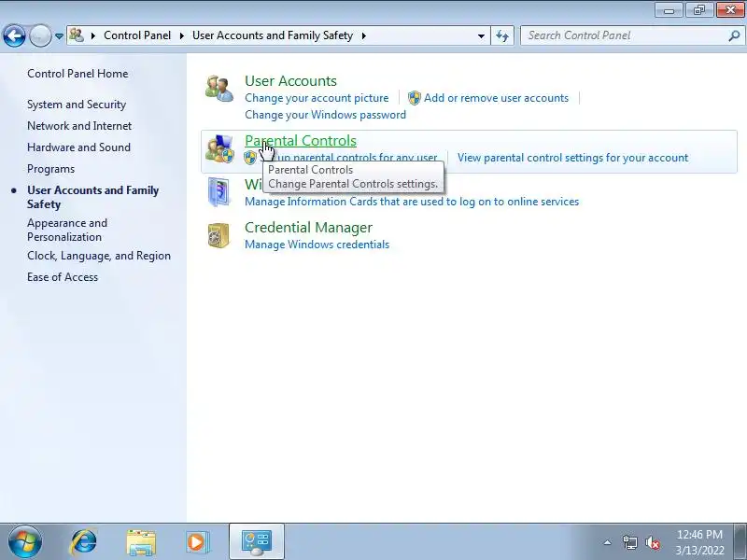
Task: Open Windows Explorer from taskbar
Action: (x=141, y=542)
